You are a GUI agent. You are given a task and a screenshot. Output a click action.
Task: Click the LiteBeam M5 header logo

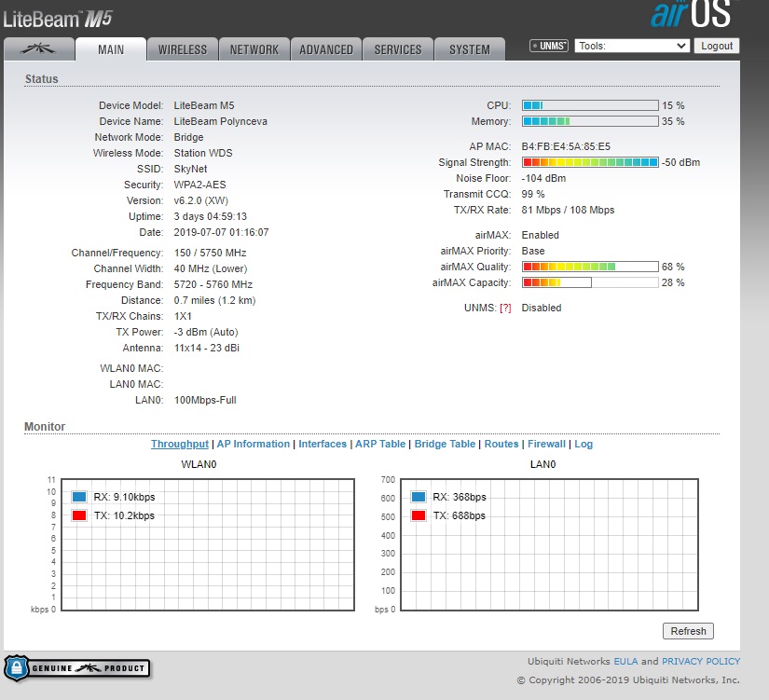click(x=58, y=20)
